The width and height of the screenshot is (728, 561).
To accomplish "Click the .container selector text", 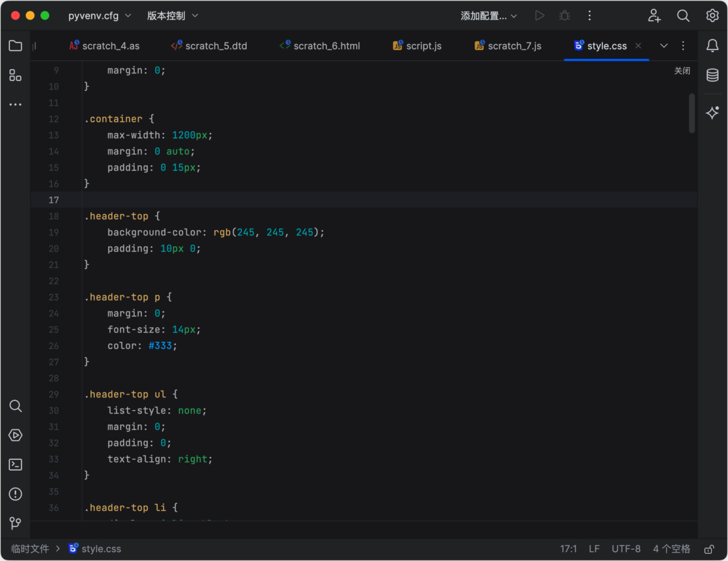I will pyautogui.click(x=114, y=119).
